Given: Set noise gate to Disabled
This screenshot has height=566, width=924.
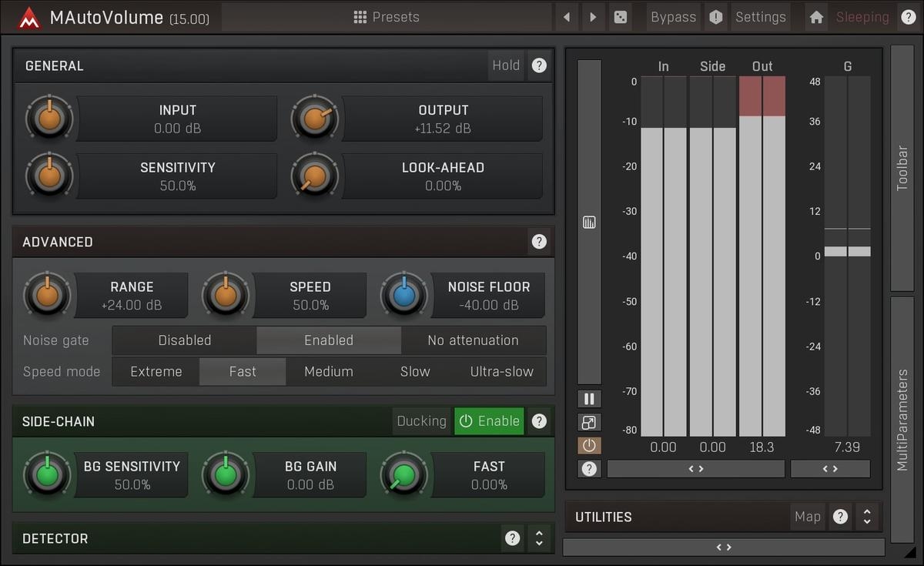Looking at the screenshot, I should coord(185,340).
